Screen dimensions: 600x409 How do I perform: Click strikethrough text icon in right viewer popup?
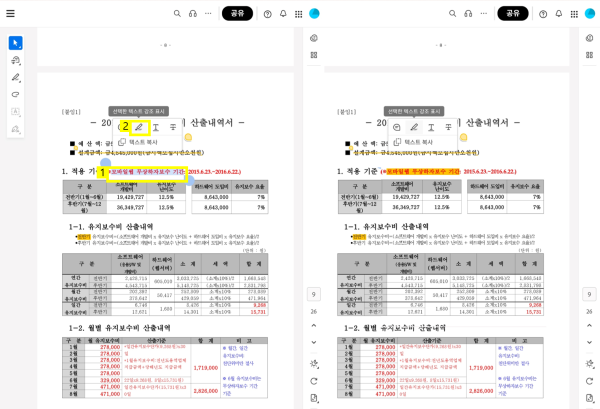click(x=448, y=127)
